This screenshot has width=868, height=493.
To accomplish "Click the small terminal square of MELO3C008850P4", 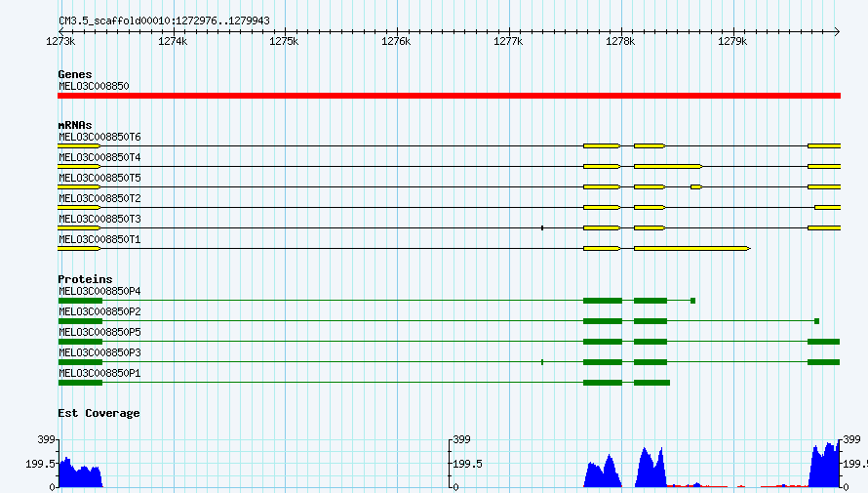I will [692, 301].
